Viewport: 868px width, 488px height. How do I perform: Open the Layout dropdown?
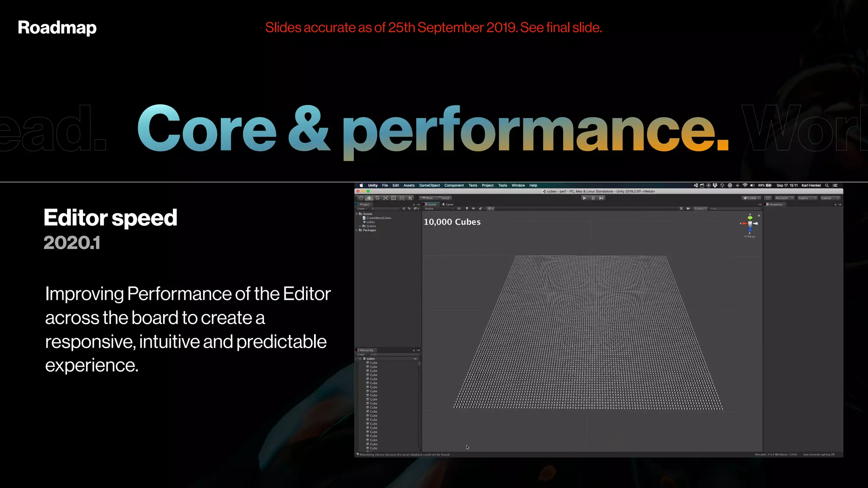point(830,198)
